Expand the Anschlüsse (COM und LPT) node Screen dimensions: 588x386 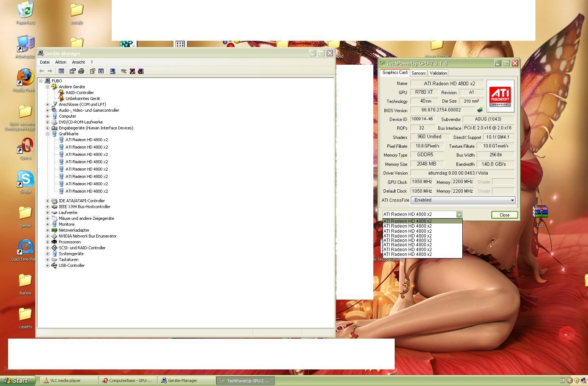[x=48, y=104]
